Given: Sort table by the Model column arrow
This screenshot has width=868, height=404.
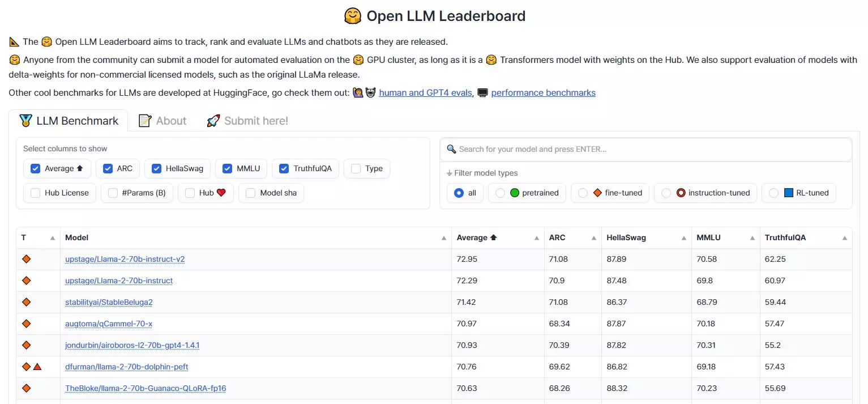Looking at the screenshot, I should tap(444, 238).
